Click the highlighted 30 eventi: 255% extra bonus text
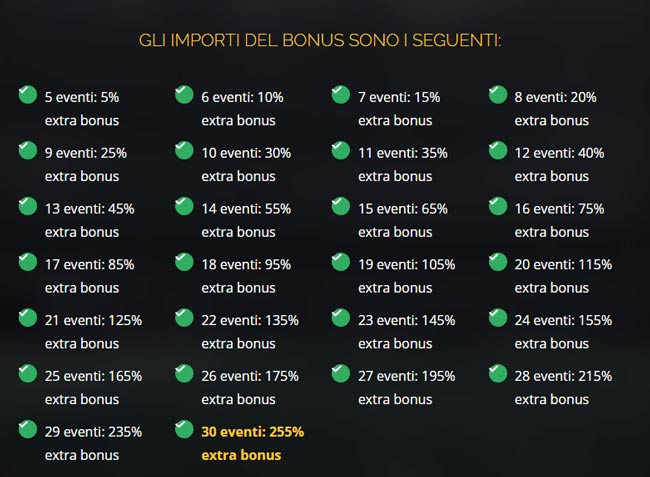 252,443
